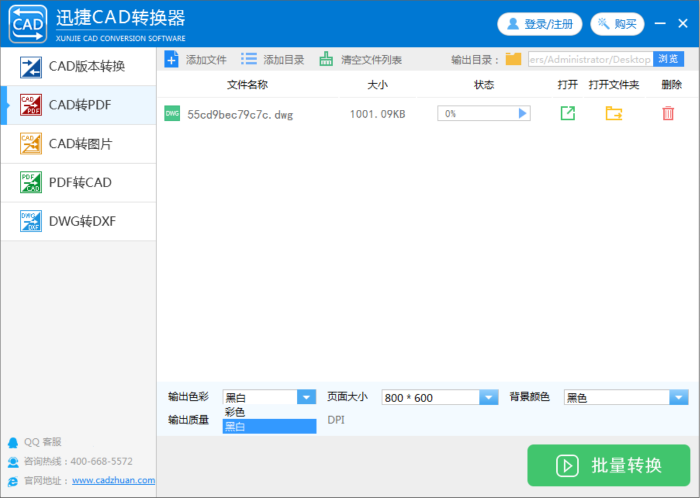Click the 添加目录 list icon
Viewport: 700px width, 498px height.
point(249,59)
